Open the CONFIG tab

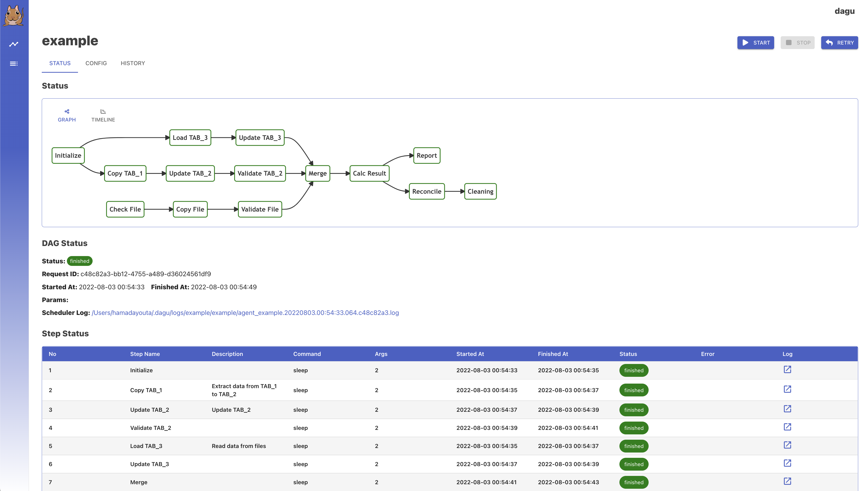click(96, 63)
